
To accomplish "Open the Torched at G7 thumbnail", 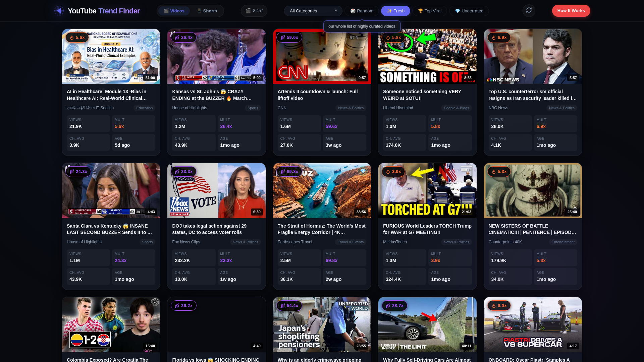I will 427,190.
